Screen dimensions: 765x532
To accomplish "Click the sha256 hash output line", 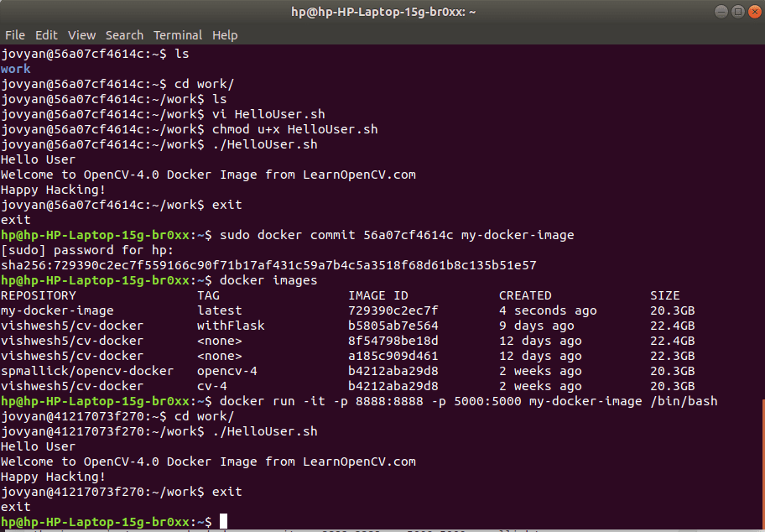I will 268,265.
